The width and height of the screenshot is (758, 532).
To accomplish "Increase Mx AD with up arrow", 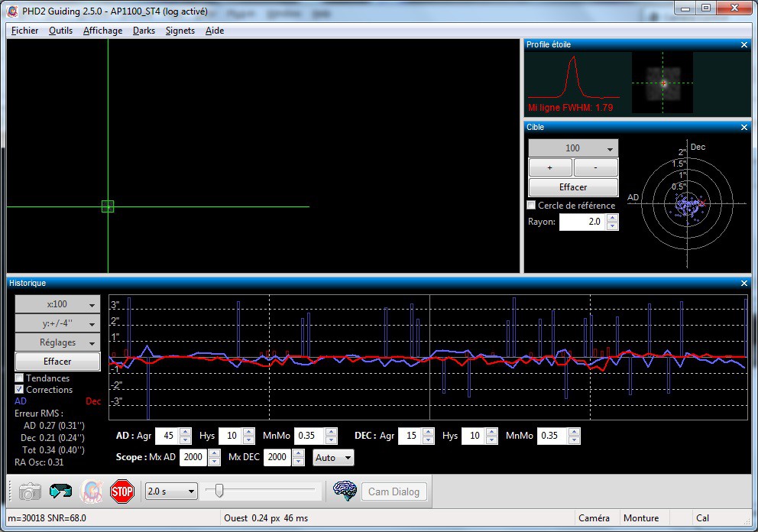I will click(215, 453).
